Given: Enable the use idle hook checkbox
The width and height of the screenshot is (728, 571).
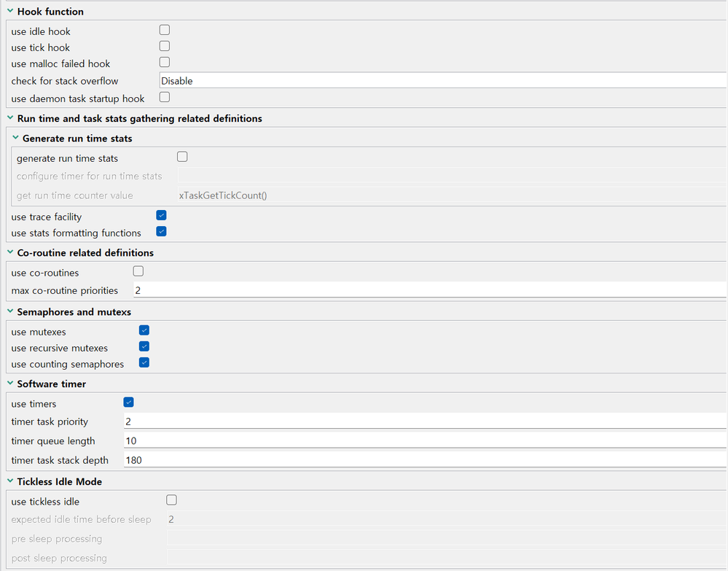Looking at the screenshot, I should 165,30.
